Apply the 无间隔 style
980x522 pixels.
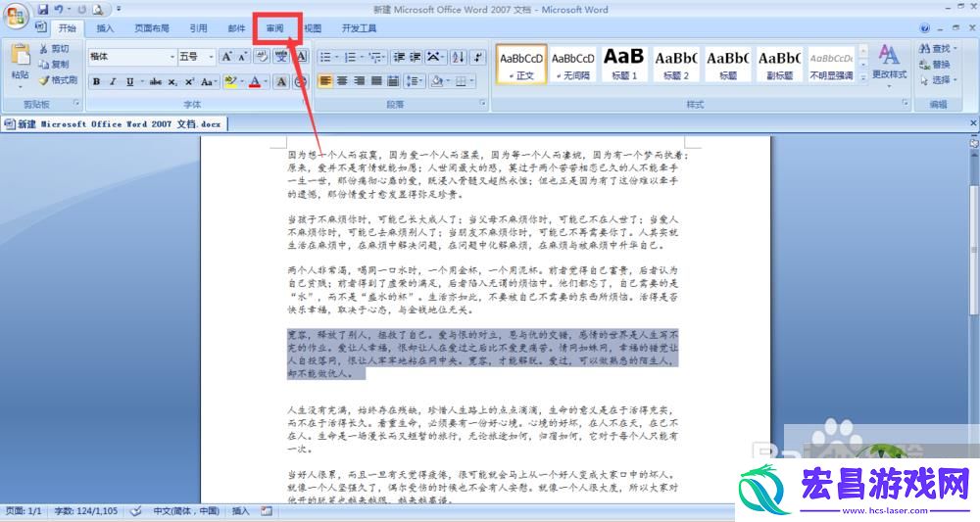(572, 64)
